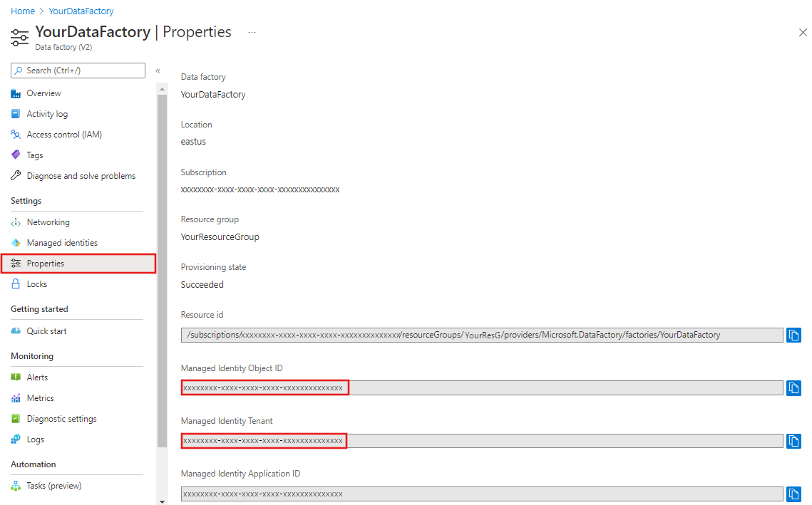This screenshot has width=812, height=505.
Task: Click the sidebar scrollbar up arrow
Action: click(162, 89)
